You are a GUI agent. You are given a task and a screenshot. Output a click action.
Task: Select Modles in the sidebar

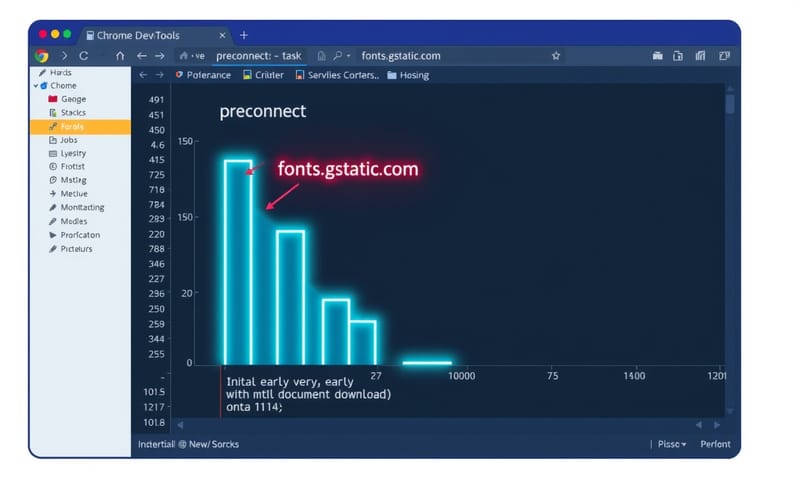pyautogui.click(x=68, y=221)
